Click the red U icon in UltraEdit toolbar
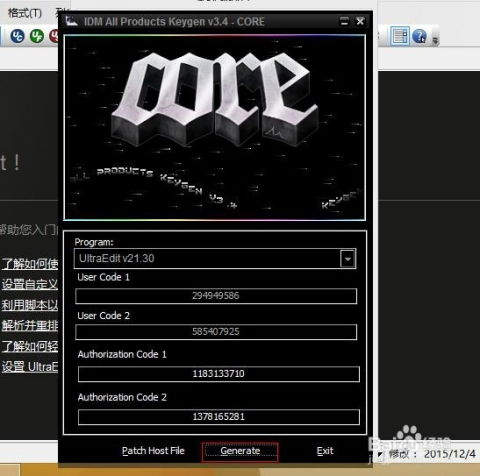The width and height of the screenshot is (480, 476). [x=54, y=36]
